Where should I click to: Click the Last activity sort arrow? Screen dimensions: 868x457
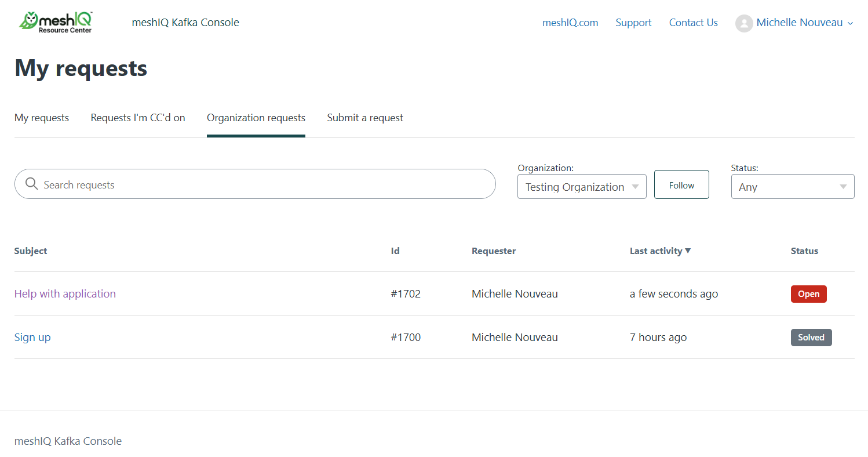pos(688,251)
